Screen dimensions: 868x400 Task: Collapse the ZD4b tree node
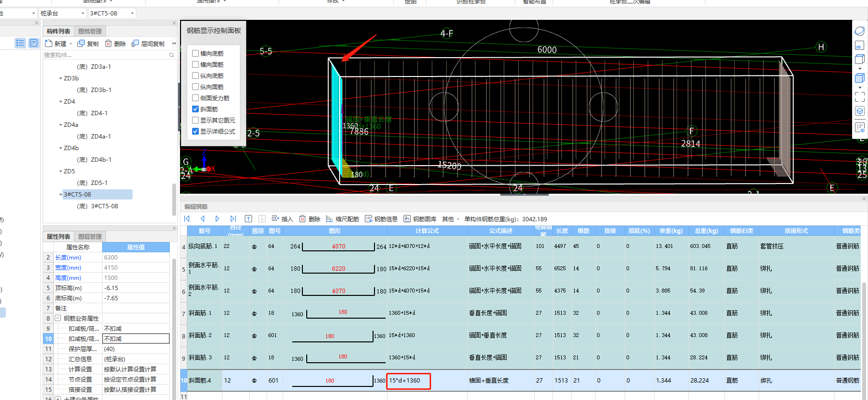[x=60, y=148]
